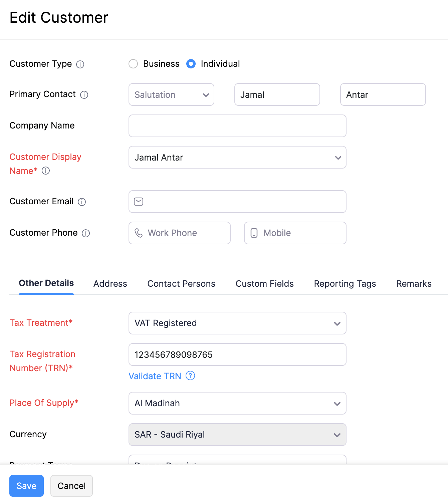Viewport: 448px width, 504px height.
Task: Open the Tax Treatment dropdown
Action: point(337,323)
